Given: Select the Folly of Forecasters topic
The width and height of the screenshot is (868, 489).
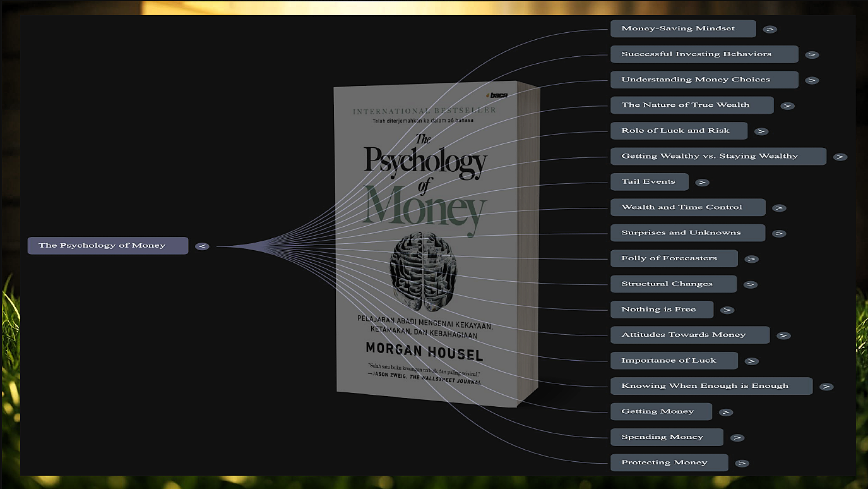Looking at the screenshot, I should (x=674, y=258).
